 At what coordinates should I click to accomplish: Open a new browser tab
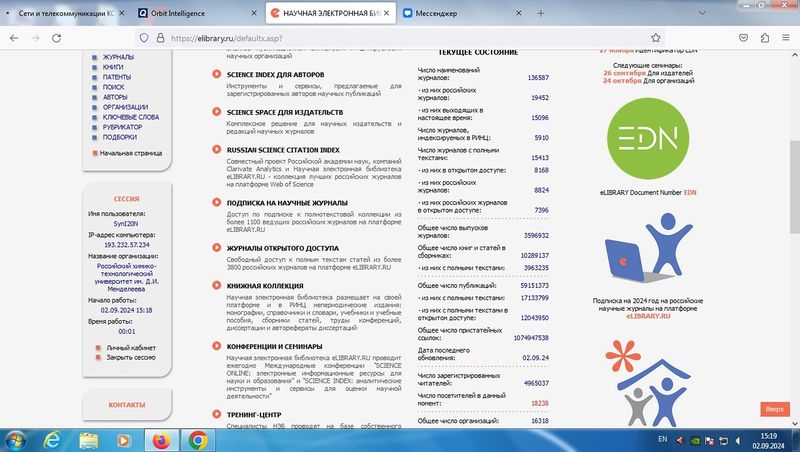click(x=541, y=13)
